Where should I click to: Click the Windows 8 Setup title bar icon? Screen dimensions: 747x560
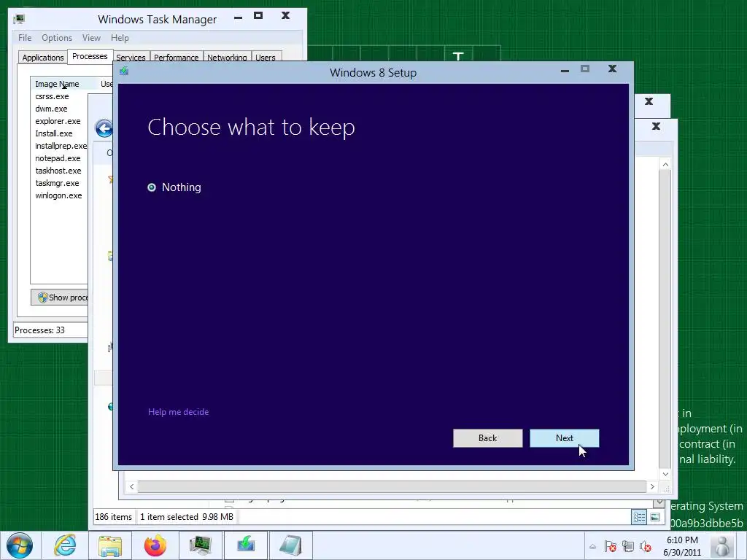tap(124, 71)
